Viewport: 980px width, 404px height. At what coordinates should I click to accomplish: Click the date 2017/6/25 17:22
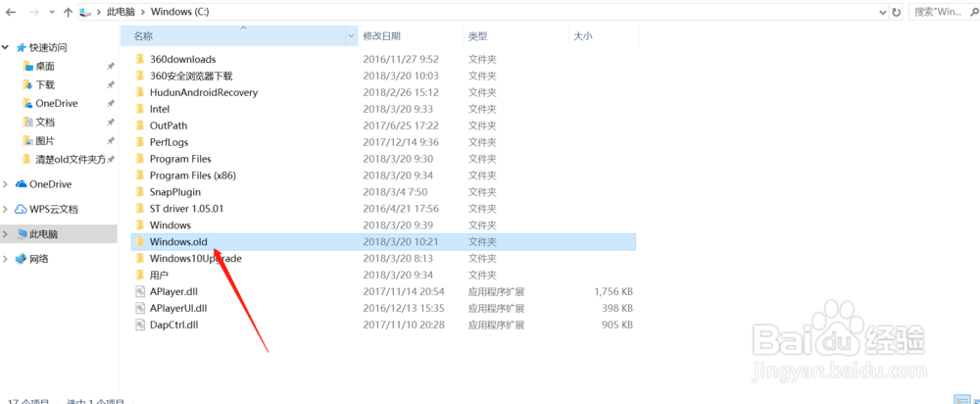pos(401,126)
